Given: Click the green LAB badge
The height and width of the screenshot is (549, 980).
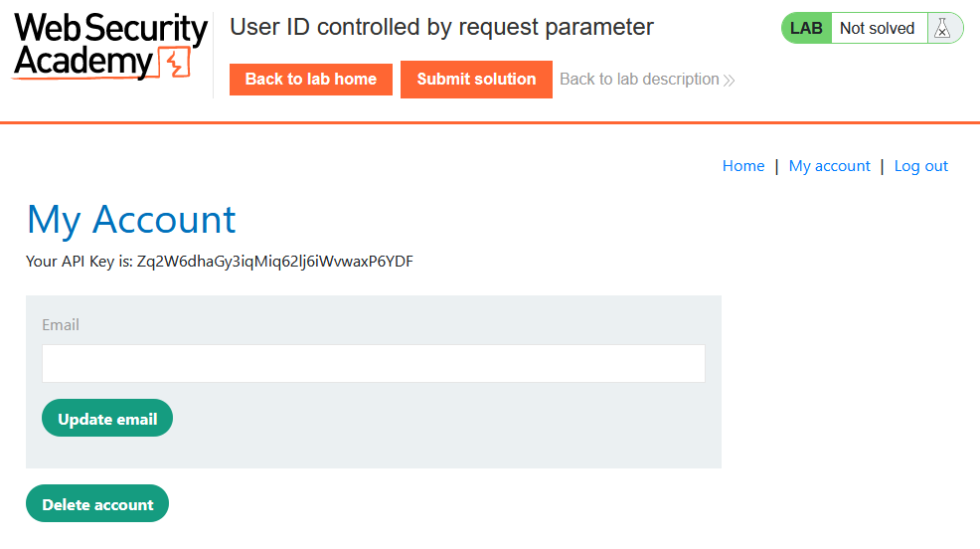Looking at the screenshot, I should (x=806, y=29).
